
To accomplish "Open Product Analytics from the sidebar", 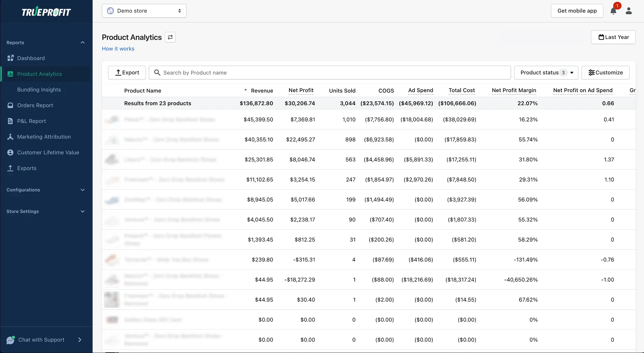I will click(x=40, y=74).
